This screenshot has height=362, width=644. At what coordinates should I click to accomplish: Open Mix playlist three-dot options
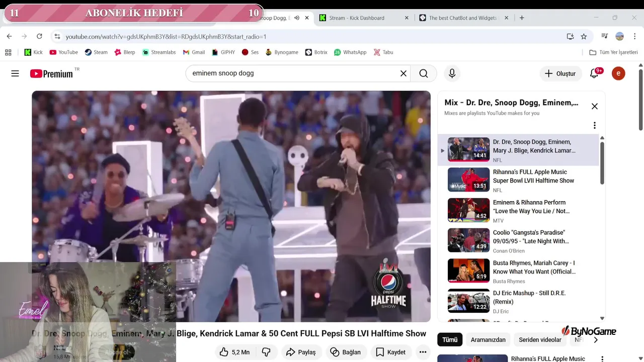[594, 125]
